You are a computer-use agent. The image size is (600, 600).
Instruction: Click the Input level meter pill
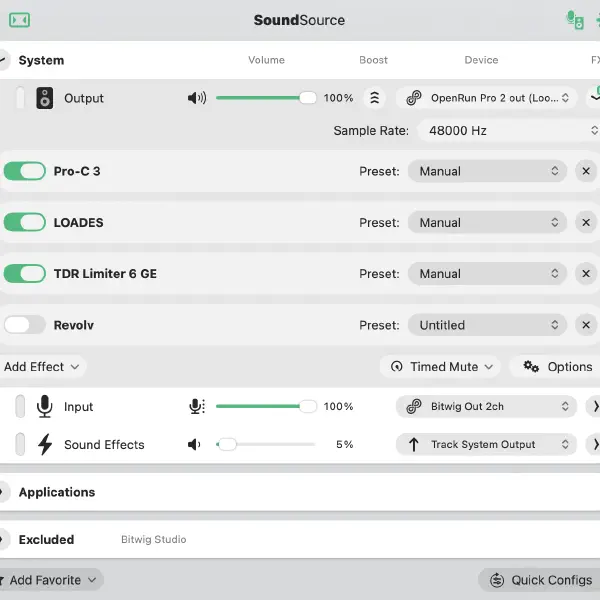[20, 406]
